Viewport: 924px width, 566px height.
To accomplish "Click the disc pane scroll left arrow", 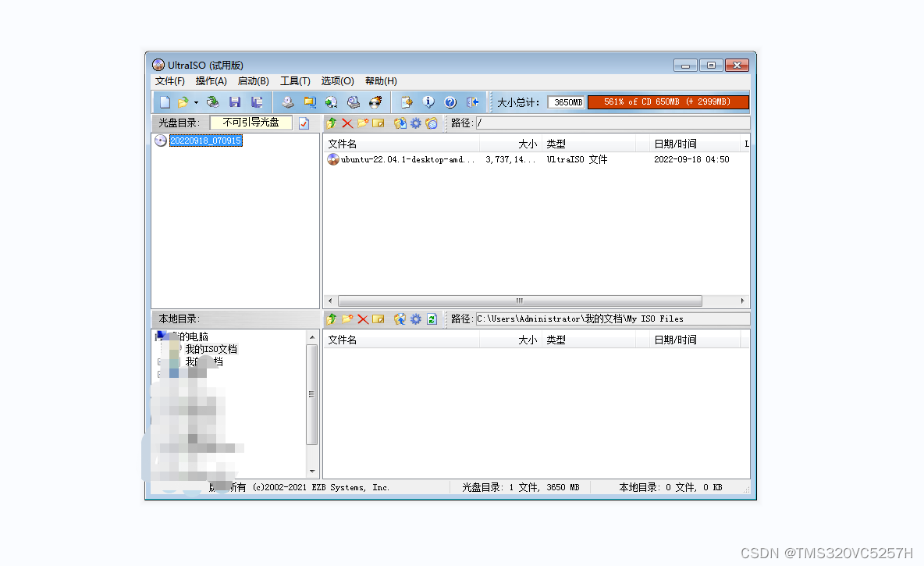I will pyautogui.click(x=330, y=301).
